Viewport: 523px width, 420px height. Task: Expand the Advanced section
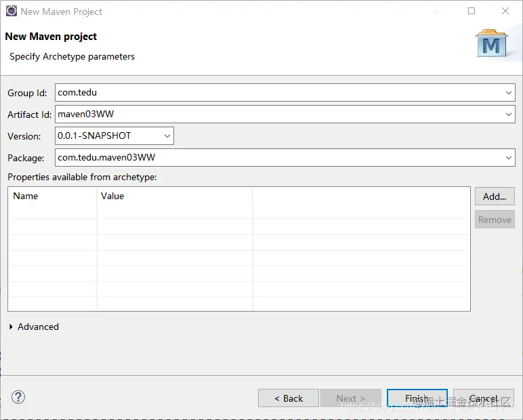(x=11, y=327)
